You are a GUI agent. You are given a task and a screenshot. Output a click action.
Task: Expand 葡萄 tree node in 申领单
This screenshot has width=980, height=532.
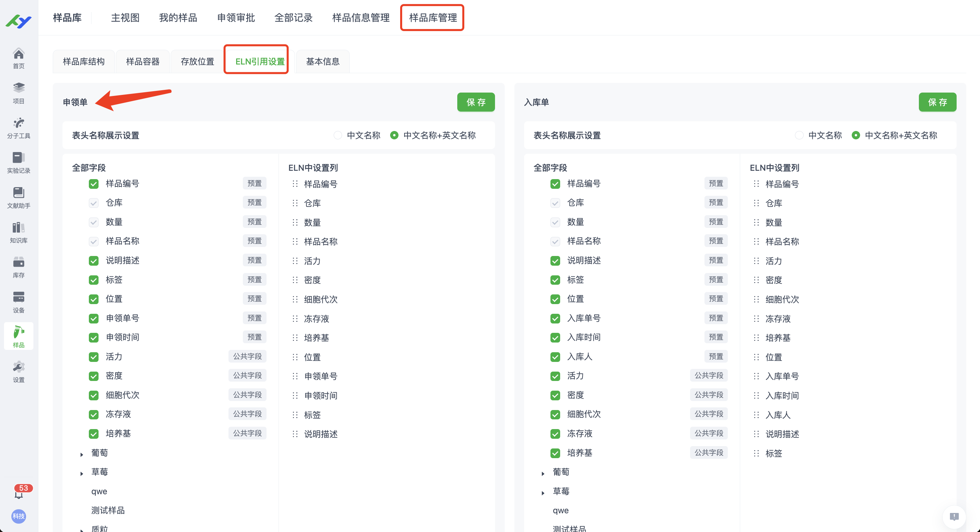[x=82, y=454]
